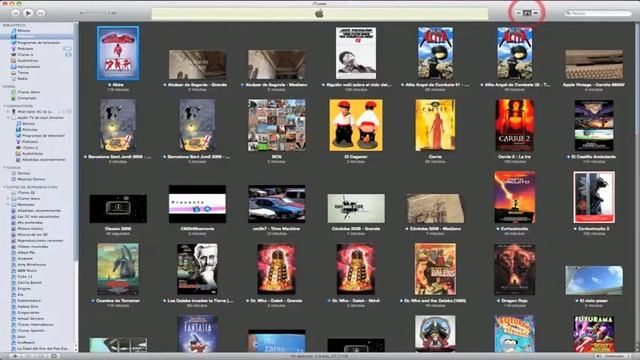Select the iPod nano device
640x360 pixels.
coord(35,111)
